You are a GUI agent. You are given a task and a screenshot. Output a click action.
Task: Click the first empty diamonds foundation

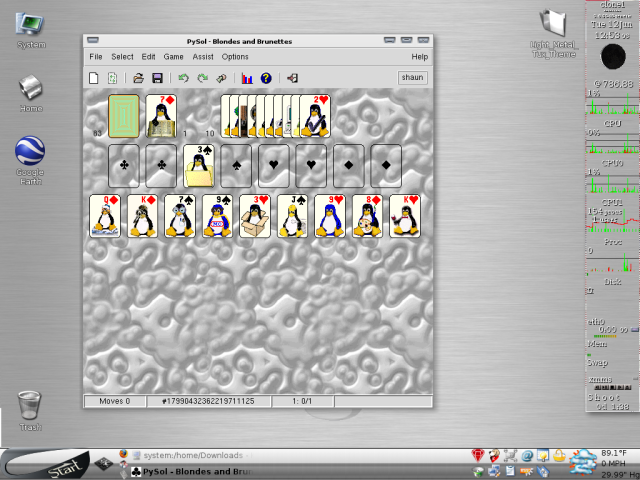(349, 166)
